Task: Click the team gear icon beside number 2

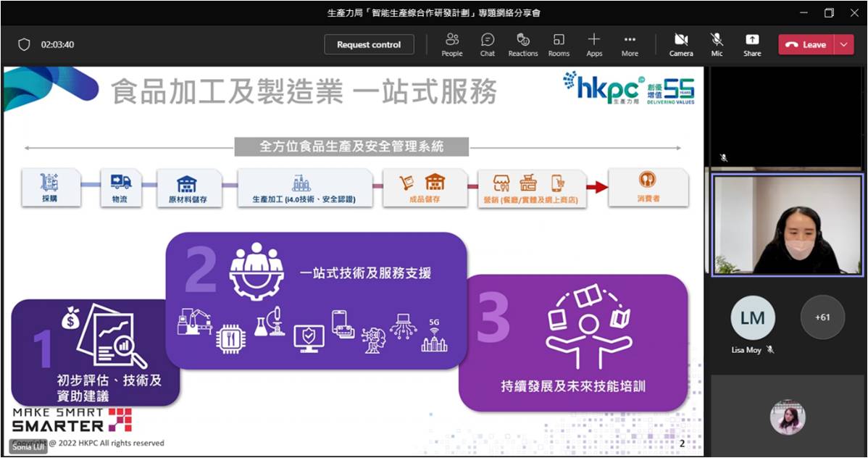Action: pyautogui.click(x=256, y=271)
